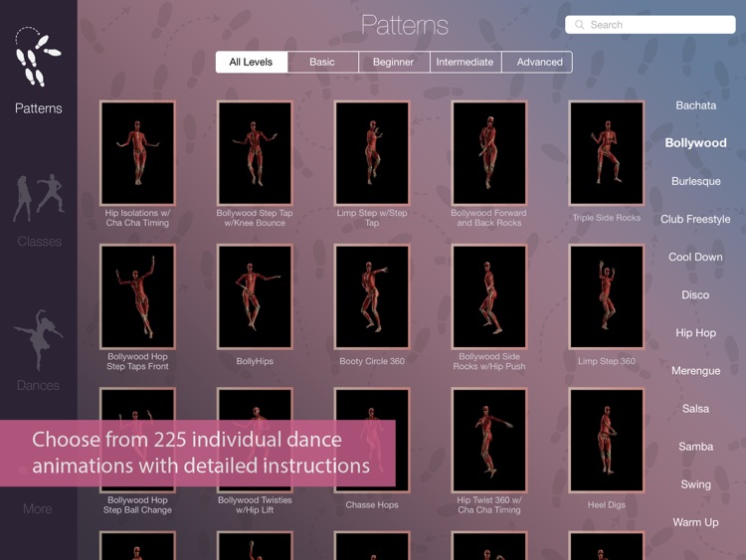746x560 pixels.
Task: Select the Bachata dance style
Action: [695, 105]
